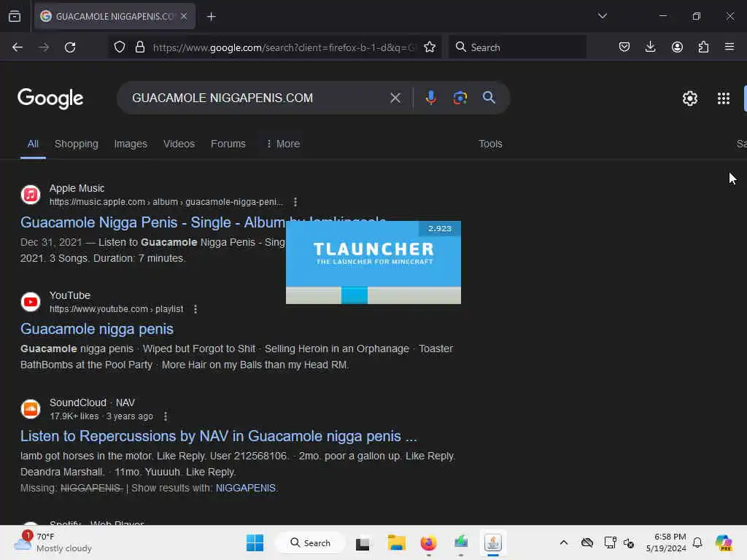
Task: Click the browser URL address bar
Action: [285, 47]
